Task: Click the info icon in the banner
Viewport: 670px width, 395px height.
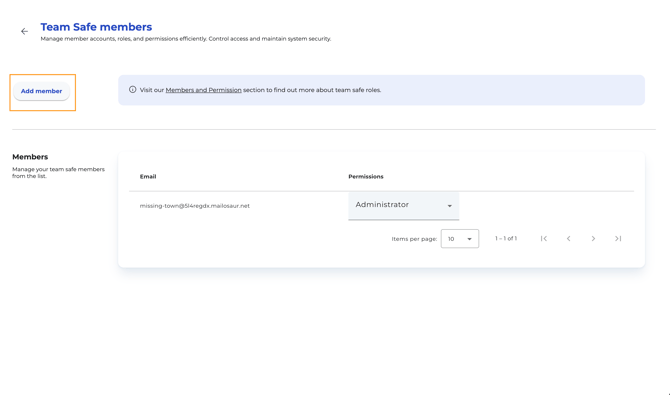Action: pyautogui.click(x=132, y=90)
